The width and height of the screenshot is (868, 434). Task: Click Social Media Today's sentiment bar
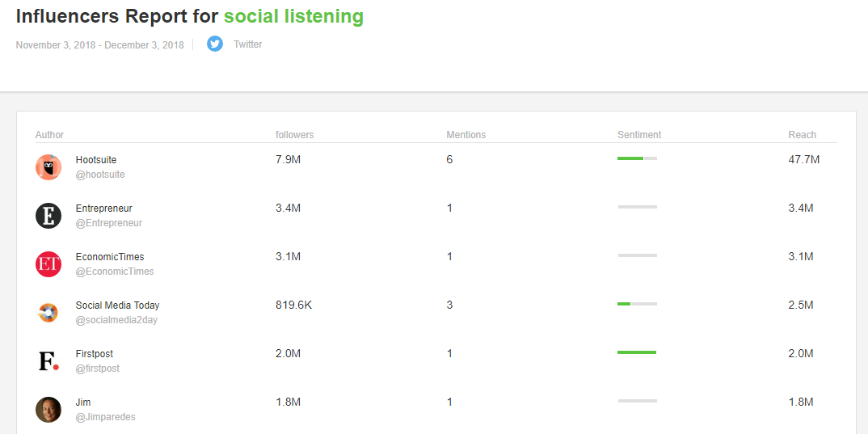637,304
